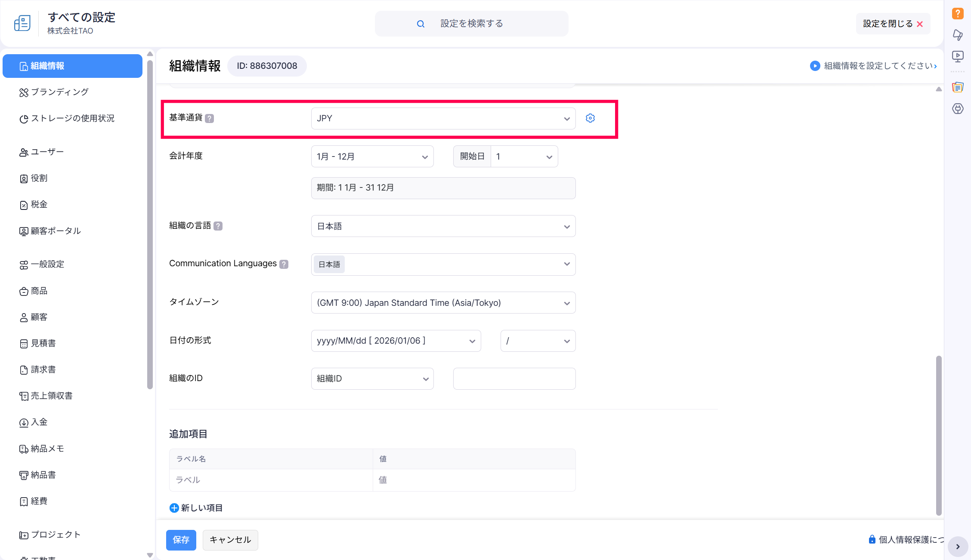Viewport: 971px width, 560px height.
Task: Click the 設定を検索する search field
Action: pos(471,24)
